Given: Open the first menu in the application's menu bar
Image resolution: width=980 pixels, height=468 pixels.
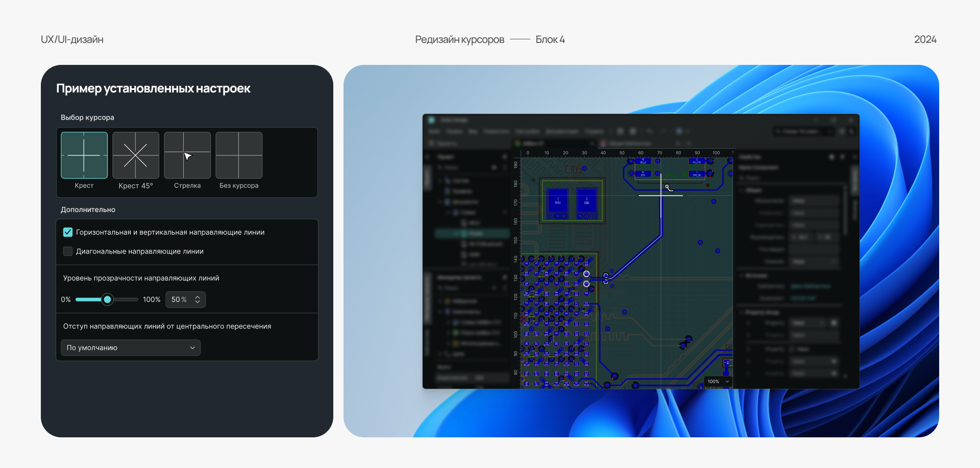Looking at the screenshot, I should [433, 131].
